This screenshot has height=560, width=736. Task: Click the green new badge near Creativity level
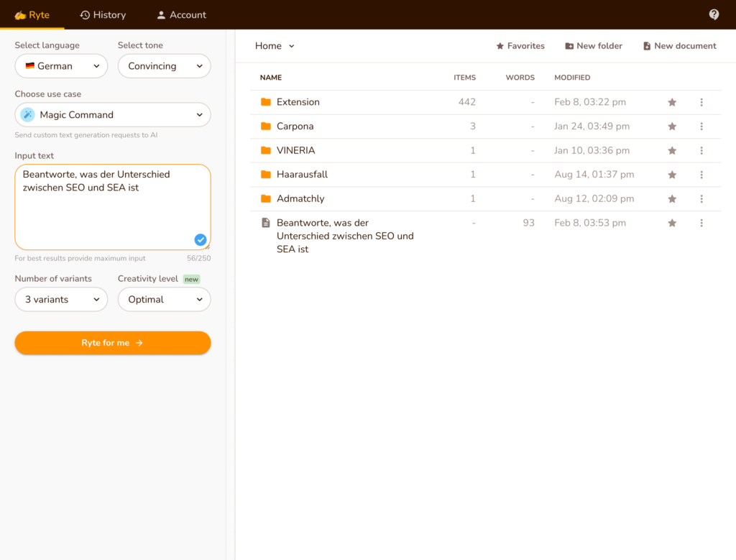click(191, 280)
